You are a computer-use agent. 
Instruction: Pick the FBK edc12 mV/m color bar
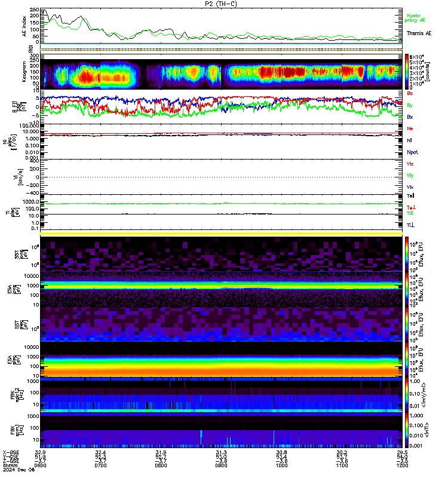[x=407, y=394]
